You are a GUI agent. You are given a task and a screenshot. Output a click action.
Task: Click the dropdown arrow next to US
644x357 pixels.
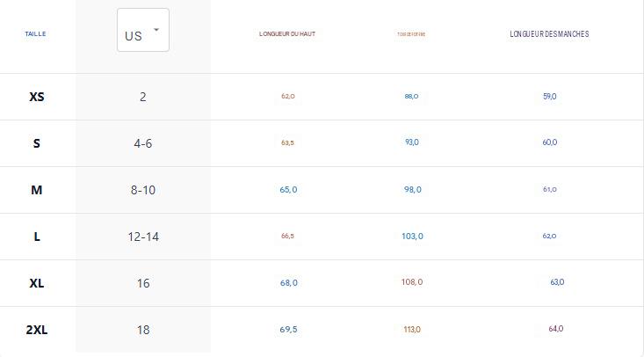click(156, 30)
